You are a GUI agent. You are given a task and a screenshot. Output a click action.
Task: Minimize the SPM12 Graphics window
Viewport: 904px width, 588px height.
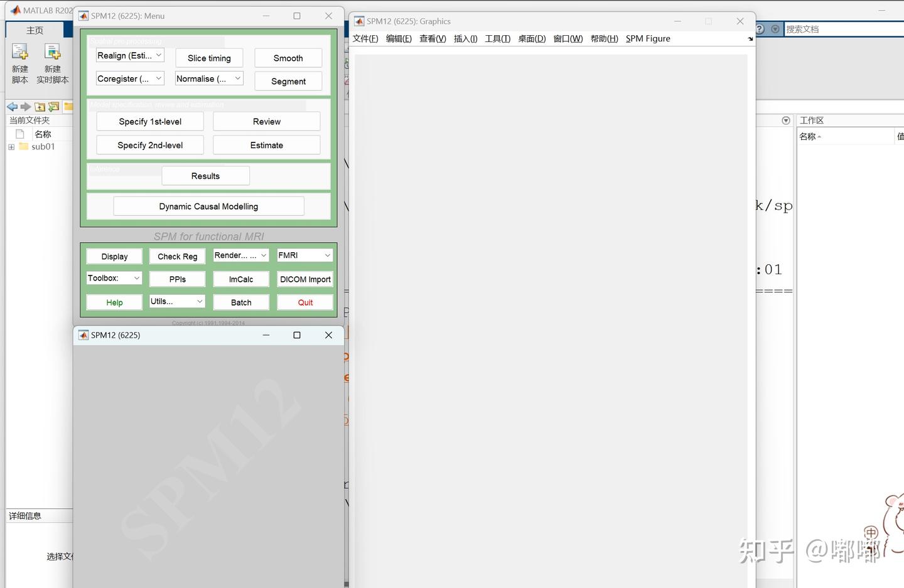(677, 21)
